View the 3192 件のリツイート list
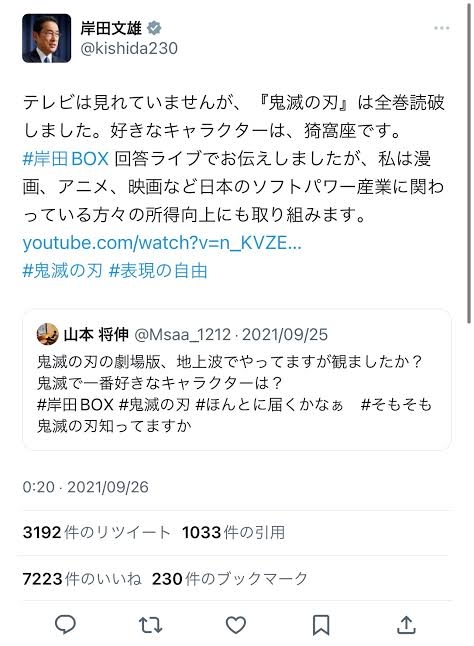474x646 pixels. [x=97, y=532]
